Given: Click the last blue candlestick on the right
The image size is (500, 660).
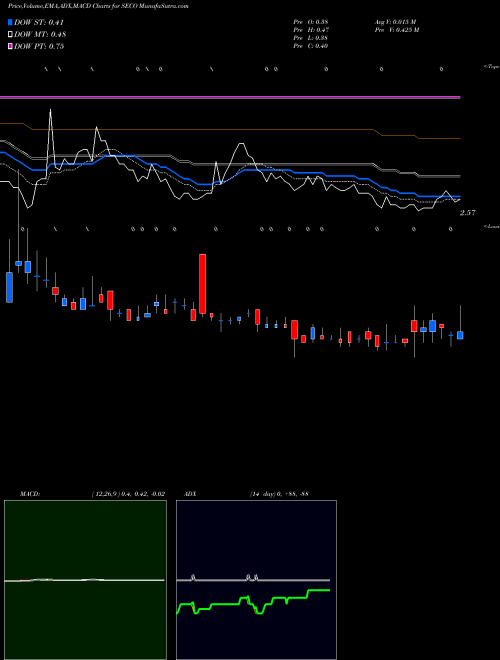Looking at the screenshot, I should pyautogui.click(x=460, y=335).
